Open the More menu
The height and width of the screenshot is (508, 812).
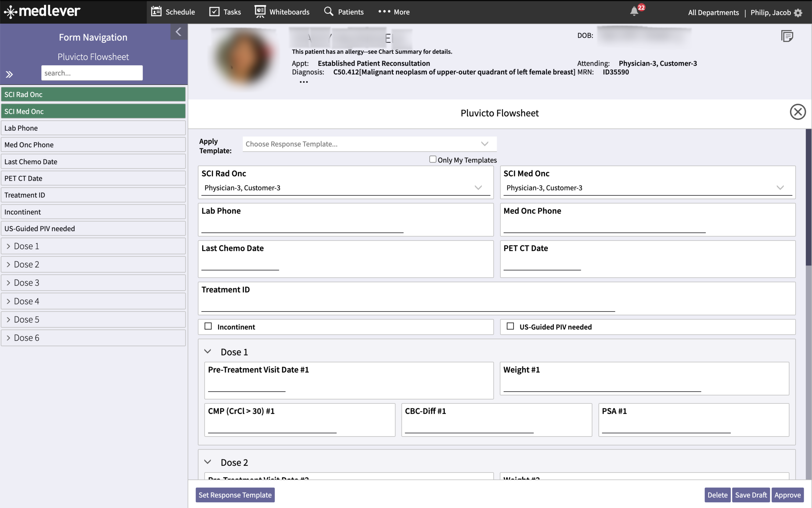click(x=394, y=12)
